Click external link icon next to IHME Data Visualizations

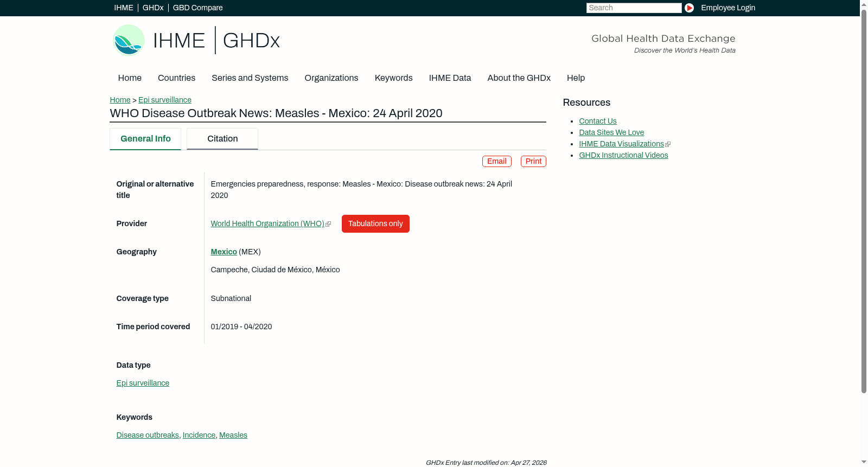pyautogui.click(x=668, y=144)
